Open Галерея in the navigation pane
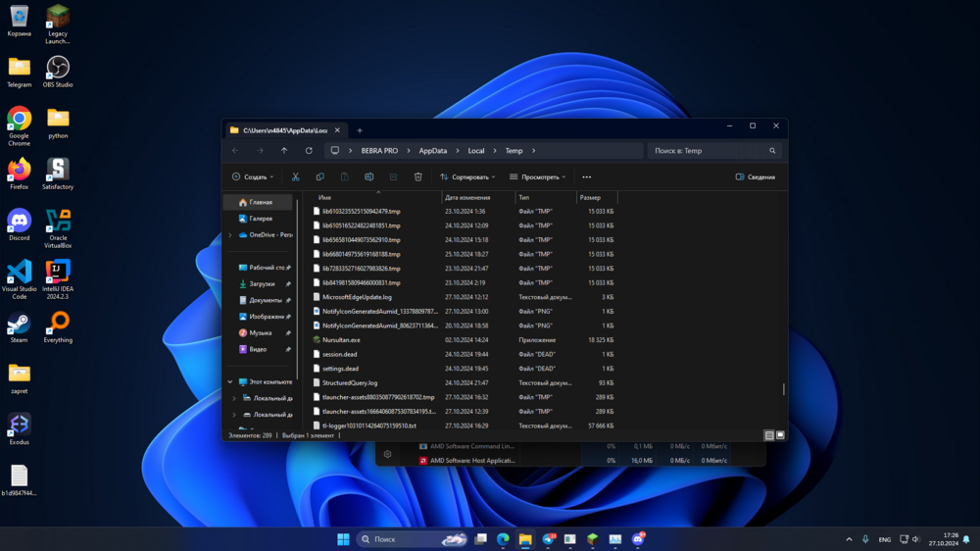 (x=258, y=219)
